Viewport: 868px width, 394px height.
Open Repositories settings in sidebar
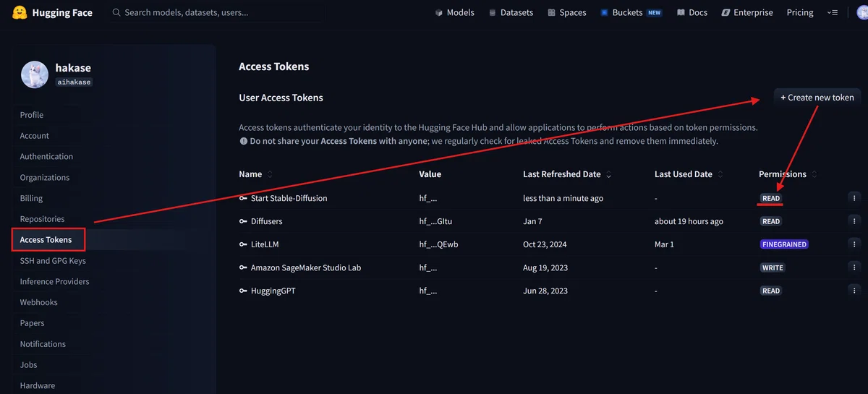click(x=42, y=219)
